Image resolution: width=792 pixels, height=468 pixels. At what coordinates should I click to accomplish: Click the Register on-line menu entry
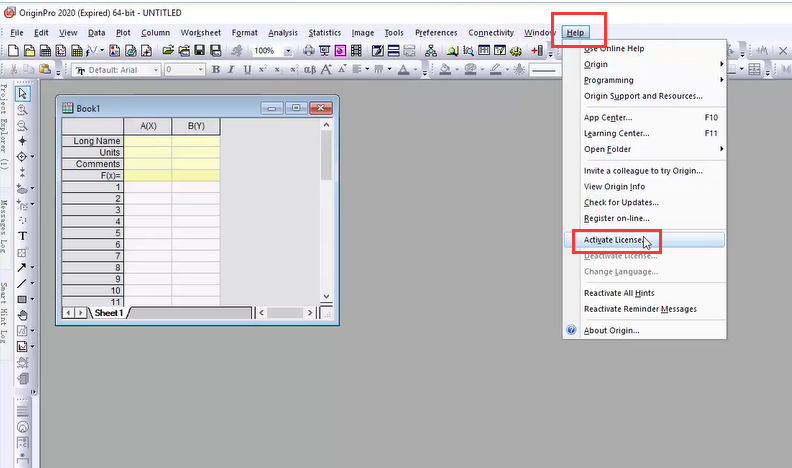click(x=645, y=218)
